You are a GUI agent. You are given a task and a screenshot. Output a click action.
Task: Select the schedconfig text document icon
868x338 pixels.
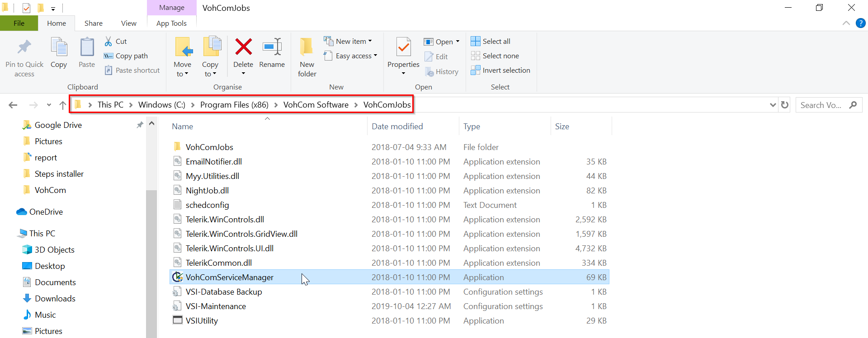(178, 205)
